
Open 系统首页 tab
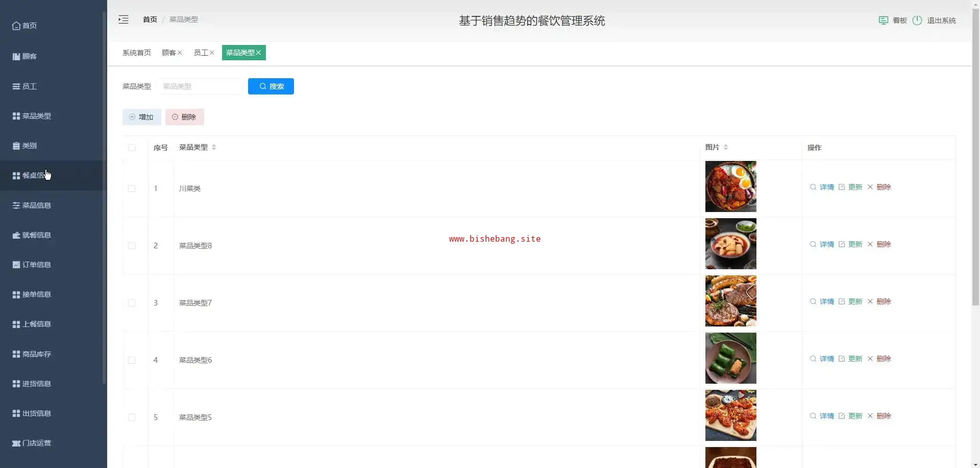[x=137, y=53]
